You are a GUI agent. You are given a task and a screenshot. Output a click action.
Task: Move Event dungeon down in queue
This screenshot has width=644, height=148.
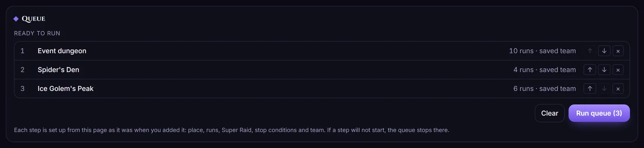tap(604, 51)
